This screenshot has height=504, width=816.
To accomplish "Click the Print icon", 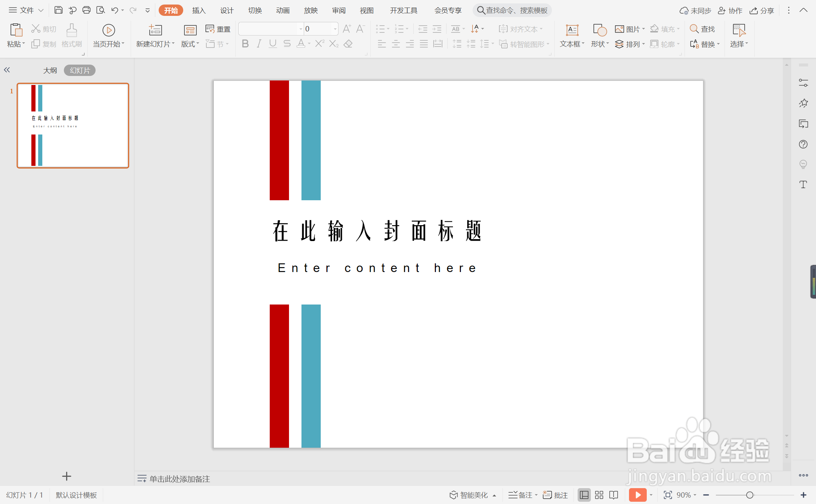I will 87,10.
